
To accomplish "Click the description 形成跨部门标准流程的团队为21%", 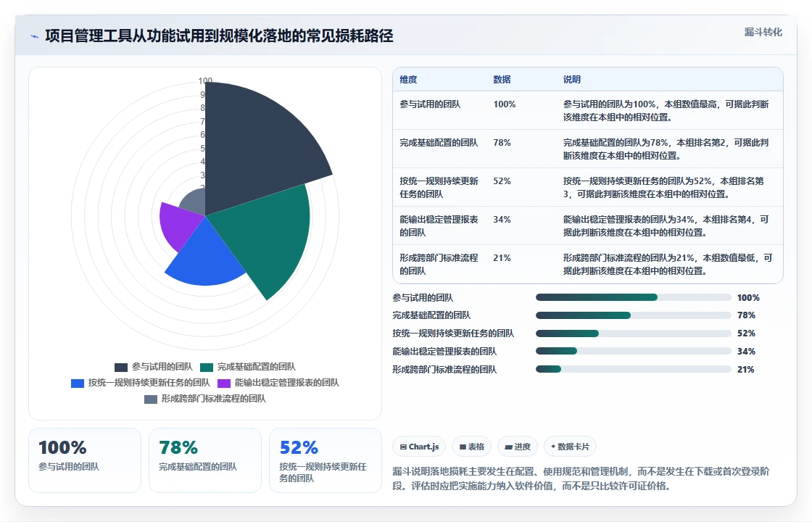I will 668,264.
